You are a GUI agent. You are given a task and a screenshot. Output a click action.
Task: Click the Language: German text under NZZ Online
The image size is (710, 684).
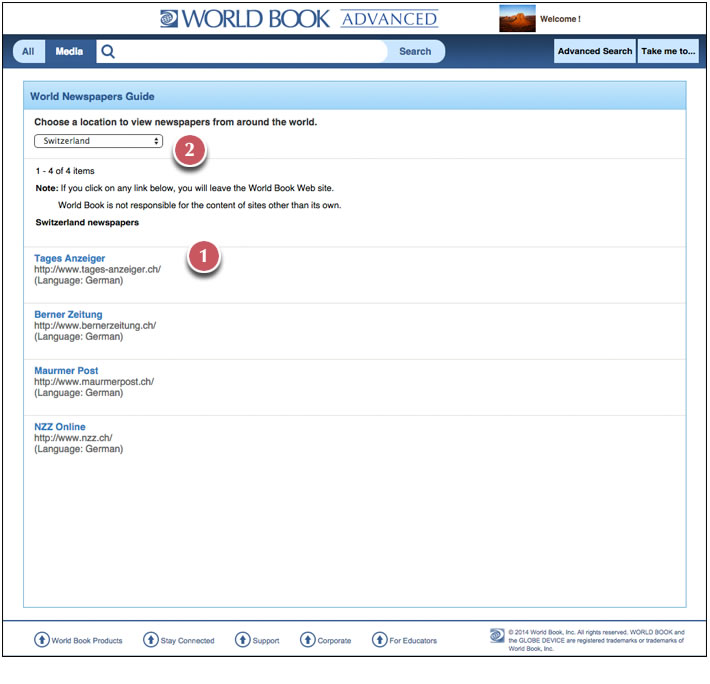coord(79,449)
